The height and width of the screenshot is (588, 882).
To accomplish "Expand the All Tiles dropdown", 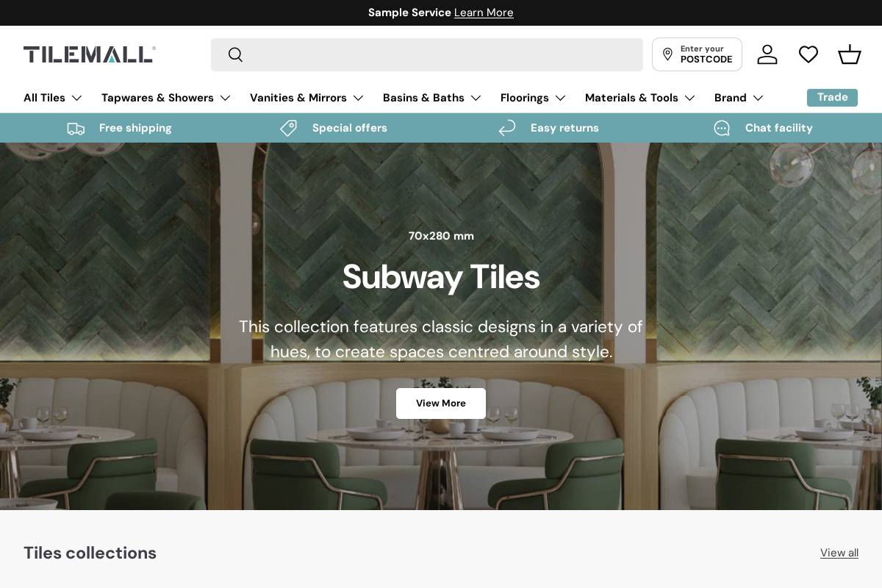I will [x=52, y=98].
